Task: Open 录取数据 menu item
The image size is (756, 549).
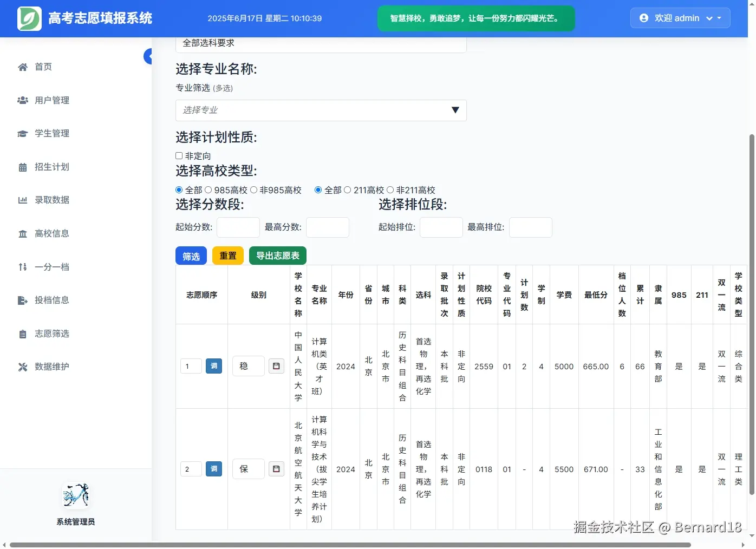Action: pos(52,200)
